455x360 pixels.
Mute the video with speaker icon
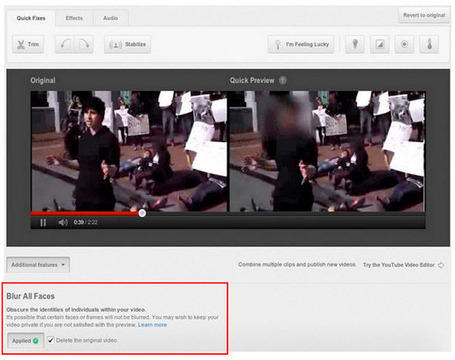(63, 222)
